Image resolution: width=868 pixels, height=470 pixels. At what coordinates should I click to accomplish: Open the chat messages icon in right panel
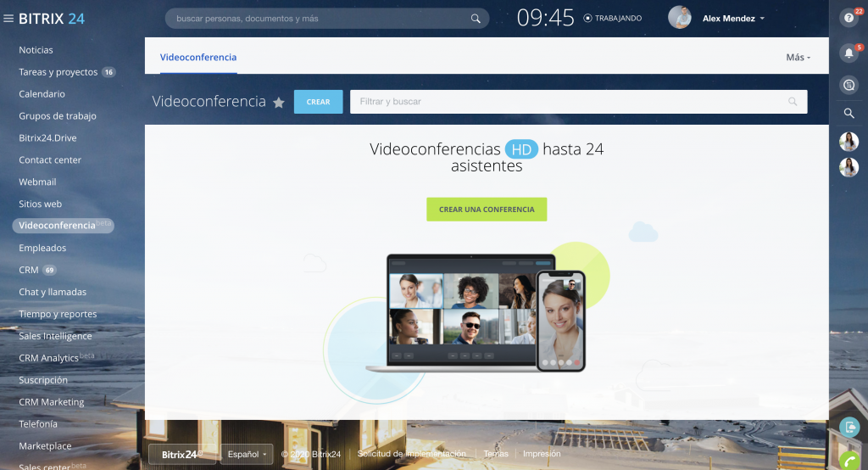click(x=849, y=85)
